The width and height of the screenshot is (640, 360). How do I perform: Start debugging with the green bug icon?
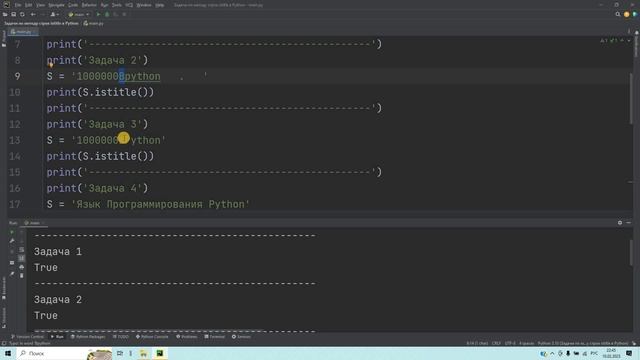(107, 14)
